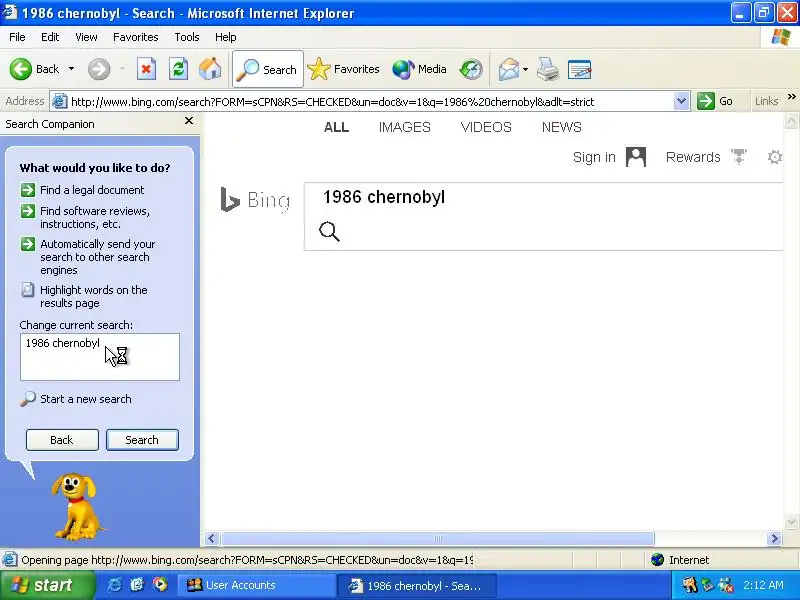The height and width of the screenshot is (600, 800).
Task: Switch to Bing NEWS tab
Action: pos(562,127)
